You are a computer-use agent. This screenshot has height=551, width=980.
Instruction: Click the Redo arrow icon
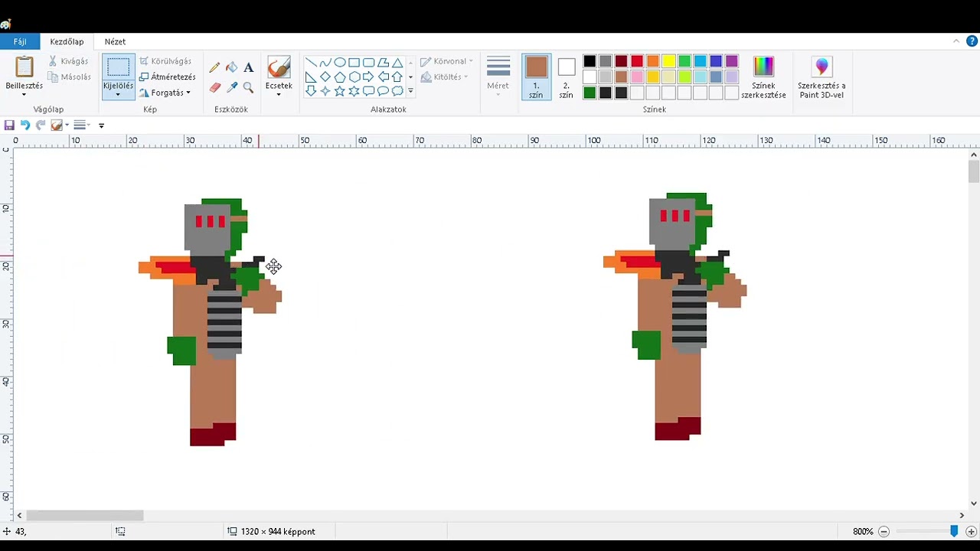pyautogui.click(x=41, y=125)
